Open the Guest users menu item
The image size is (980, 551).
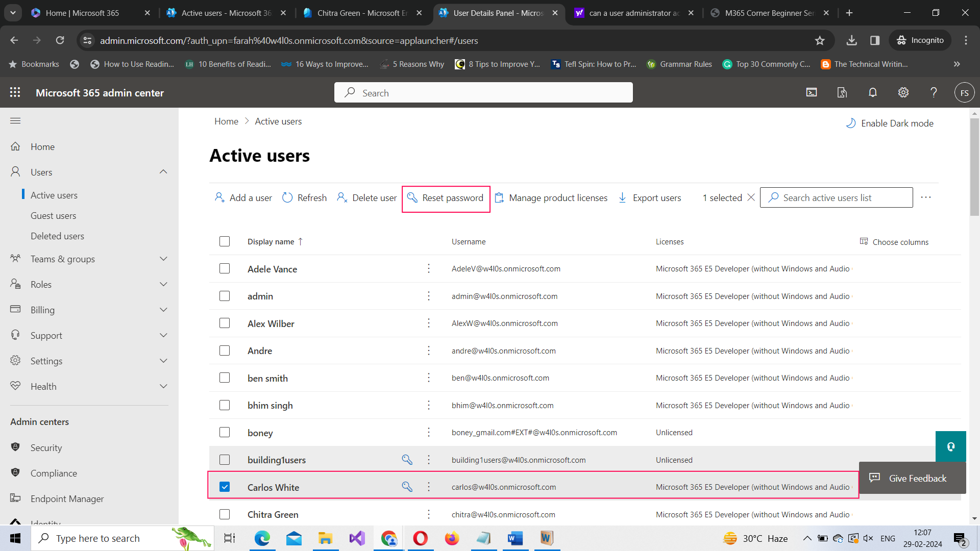pyautogui.click(x=53, y=215)
